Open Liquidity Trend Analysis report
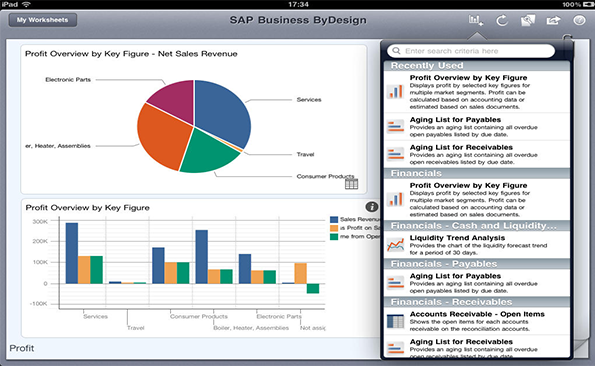Image resolution: width=595 pixels, height=366 pixels. click(477, 245)
